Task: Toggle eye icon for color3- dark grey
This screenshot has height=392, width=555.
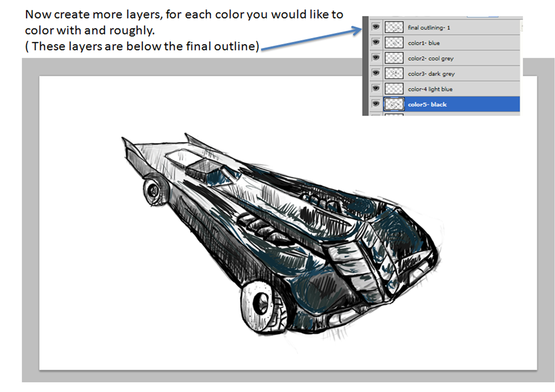Action: tap(376, 73)
